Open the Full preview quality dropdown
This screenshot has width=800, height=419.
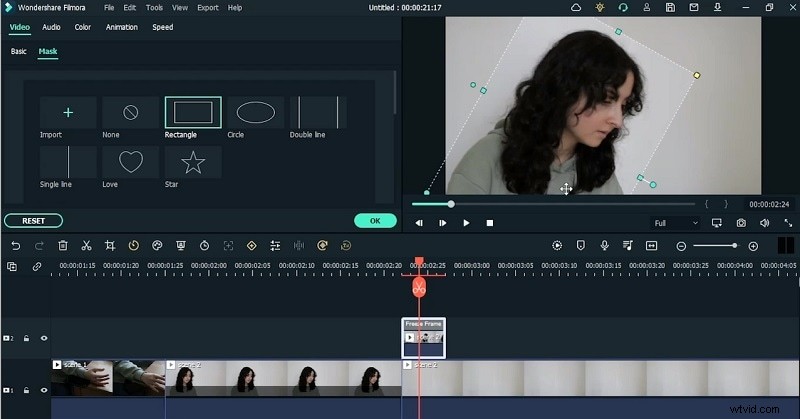675,223
